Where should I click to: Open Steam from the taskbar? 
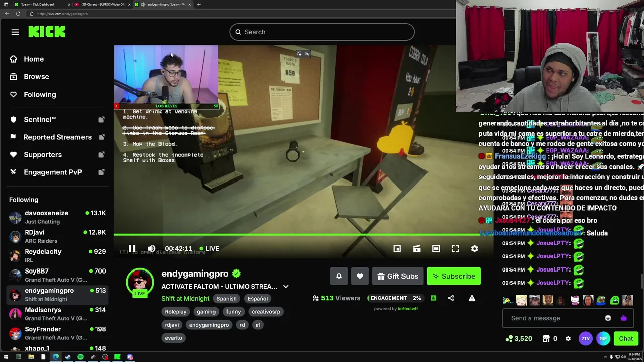pyautogui.click(x=68, y=357)
